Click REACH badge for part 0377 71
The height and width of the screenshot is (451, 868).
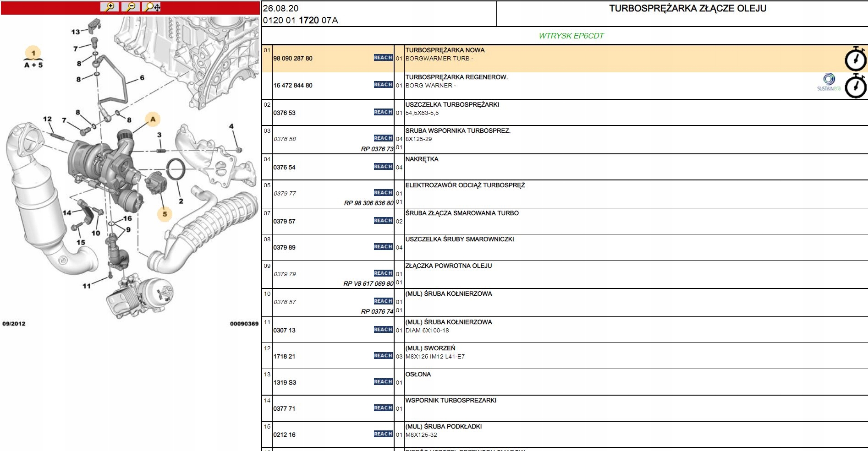click(x=383, y=408)
